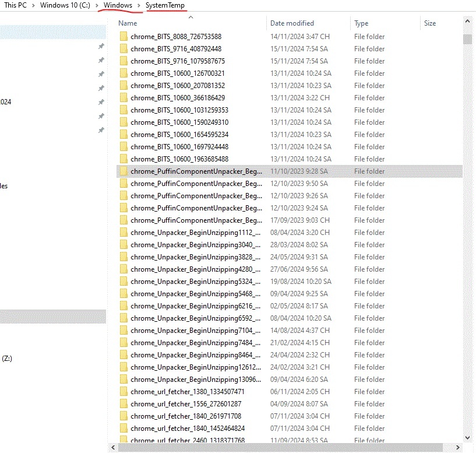Navigate to Windows 10 (C:) breadcrumb
This screenshot has height=453, width=476.
[65, 5]
